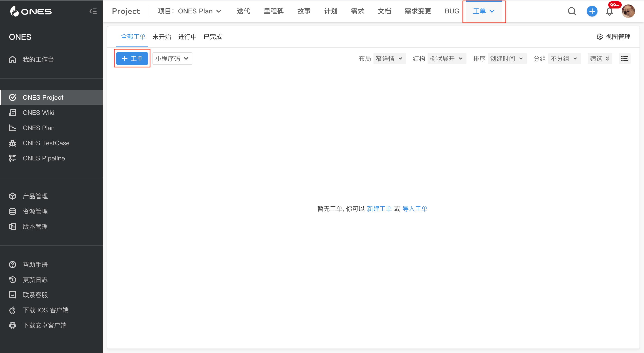The image size is (644, 353).
Task: Switch to the 计划 tab
Action: (330, 11)
